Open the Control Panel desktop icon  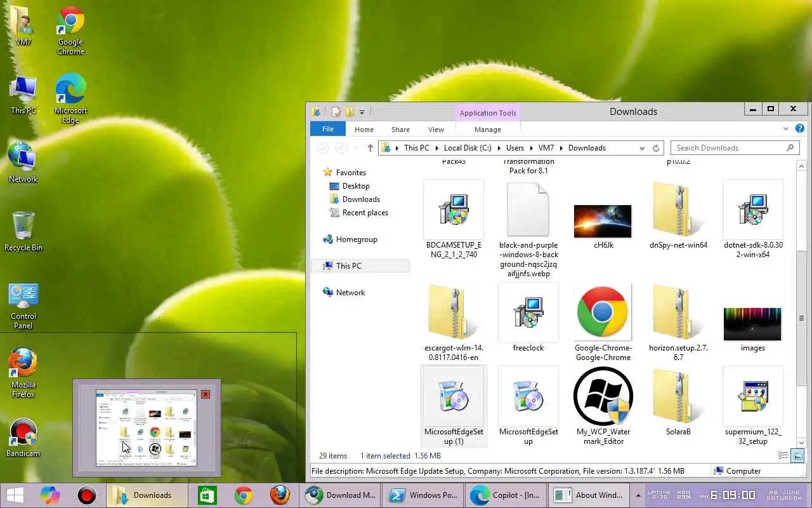click(x=23, y=306)
